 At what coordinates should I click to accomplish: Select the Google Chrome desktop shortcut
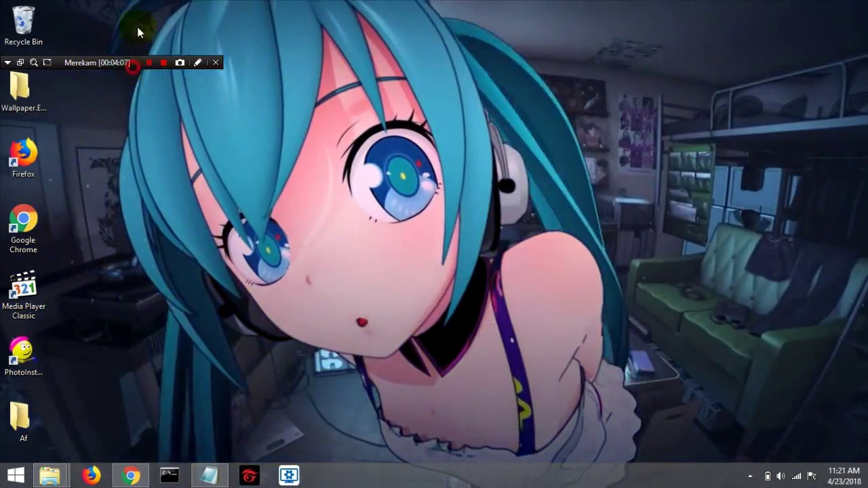(23, 229)
